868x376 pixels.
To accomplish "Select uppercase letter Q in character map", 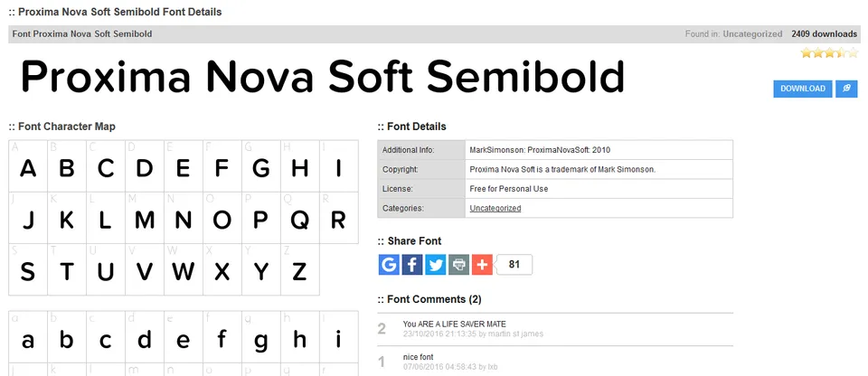I will [300, 218].
